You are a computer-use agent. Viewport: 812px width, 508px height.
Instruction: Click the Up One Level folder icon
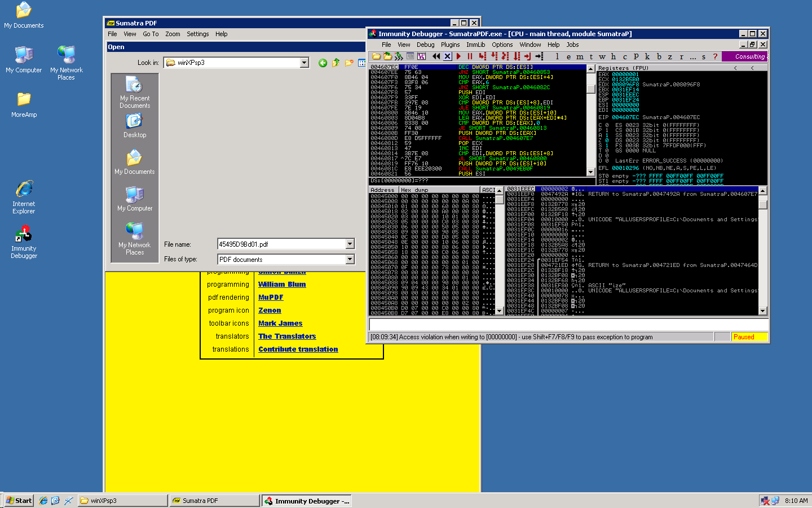point(336,63)
